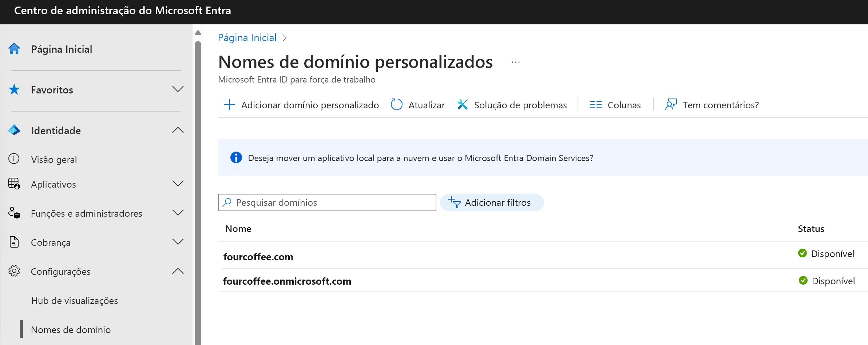Expand the Cobrança chevron

pos(178,242)
